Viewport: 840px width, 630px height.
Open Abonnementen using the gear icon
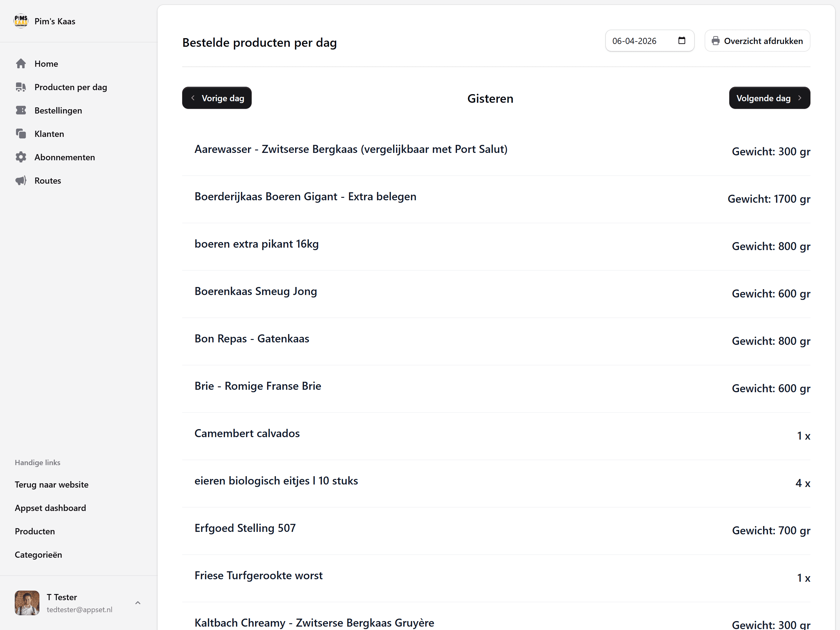click(x=21, y=157)
